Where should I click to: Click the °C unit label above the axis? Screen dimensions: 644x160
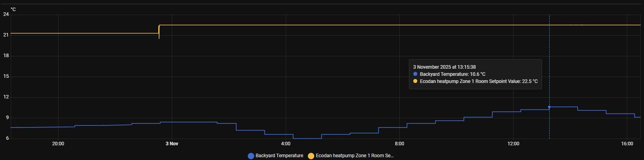click(x=13, y=9)
